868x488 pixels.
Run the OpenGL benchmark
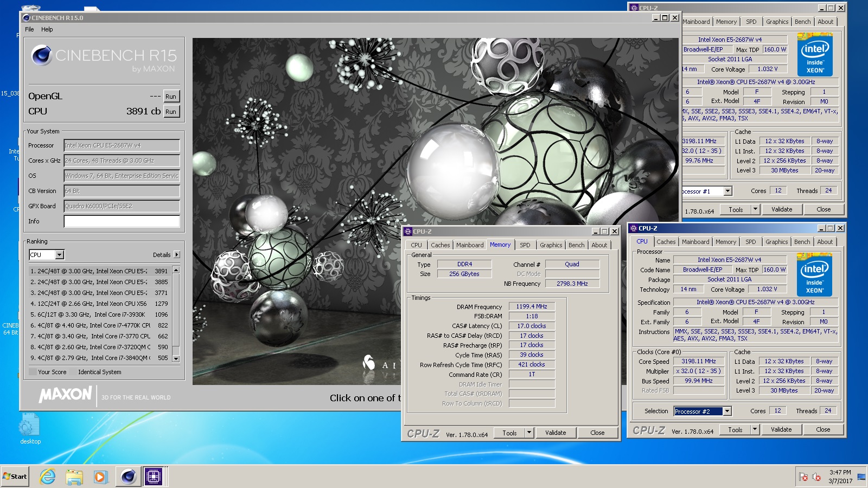[171, 97]
